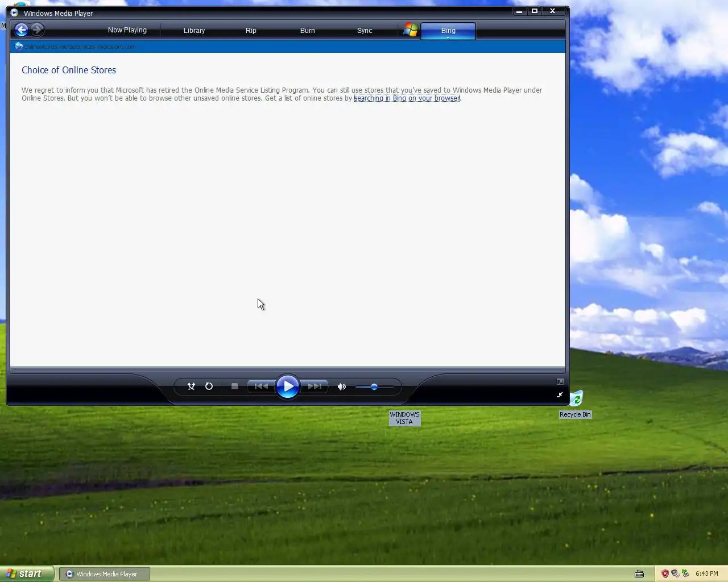Skip to the previous track
The height and width of the screenshot is (582, 728).
(261, 386)
